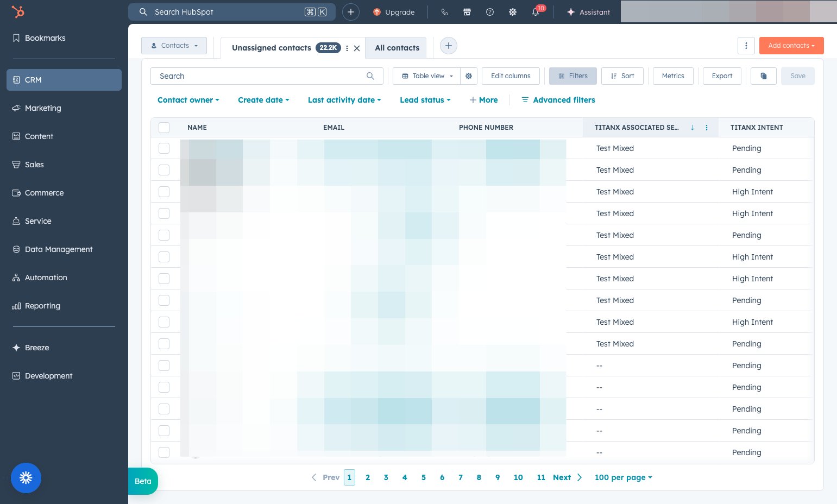Switch to All contacts tab

pyautogui.click(x=397, y=48)
